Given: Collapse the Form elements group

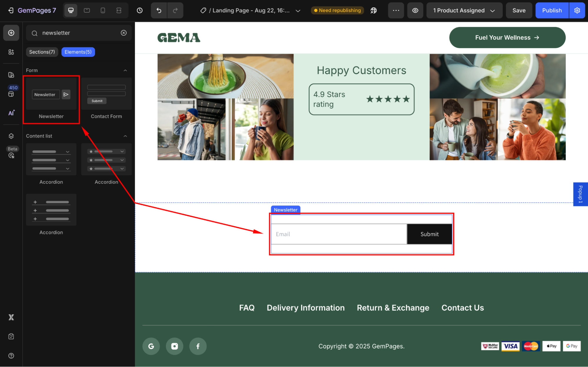Looking at the screenshot, I should [125, 71].
